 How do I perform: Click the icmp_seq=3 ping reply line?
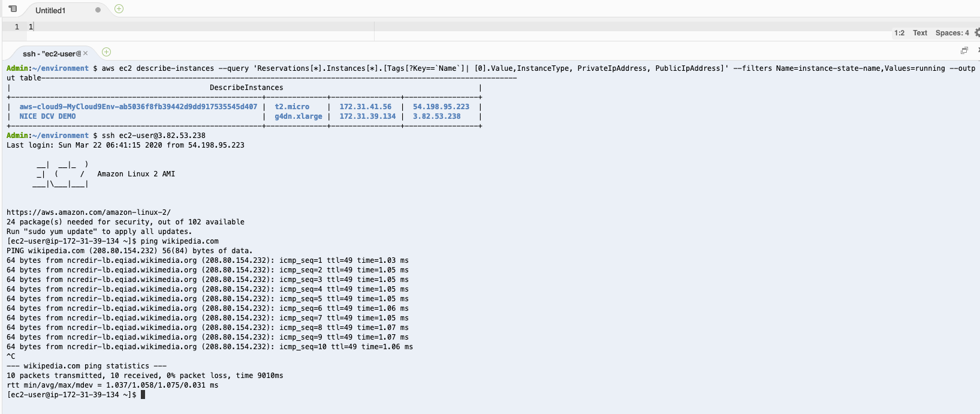pos(207,280)
